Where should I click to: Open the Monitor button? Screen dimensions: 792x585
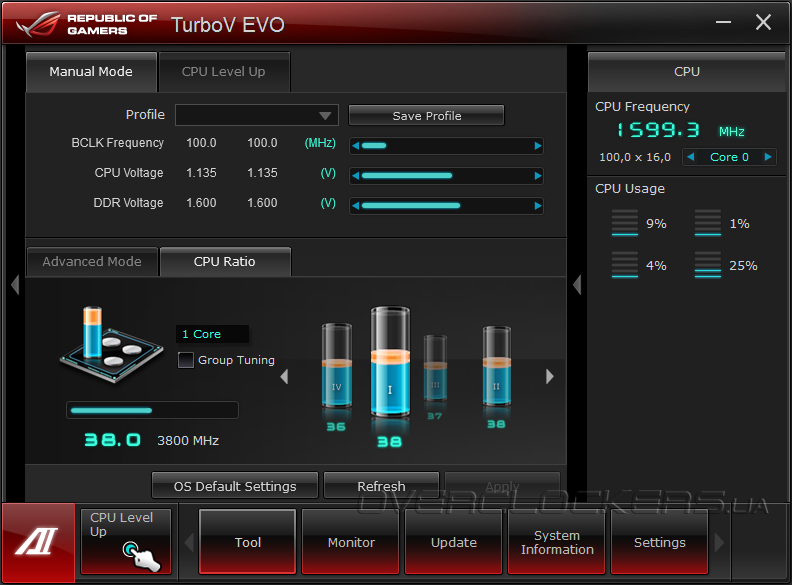click(x=351, y=542)
